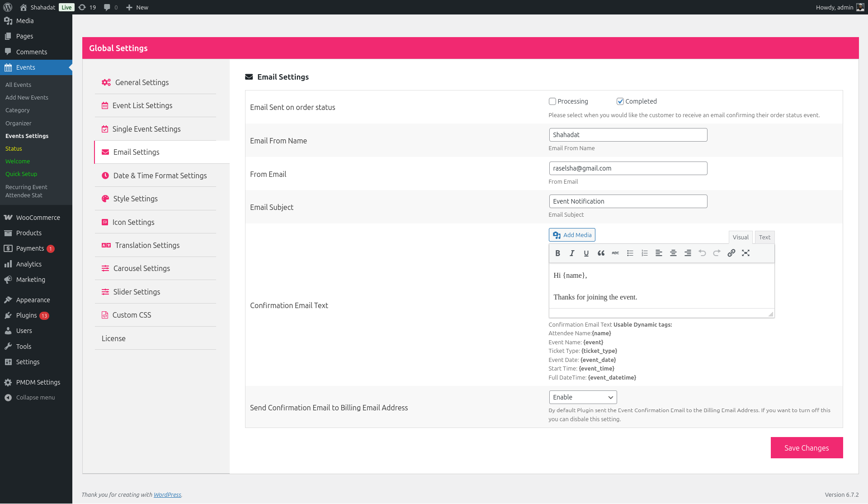Switch the editor to the Text tab
Screen dimensions: 868x504
tap(764, 238)
